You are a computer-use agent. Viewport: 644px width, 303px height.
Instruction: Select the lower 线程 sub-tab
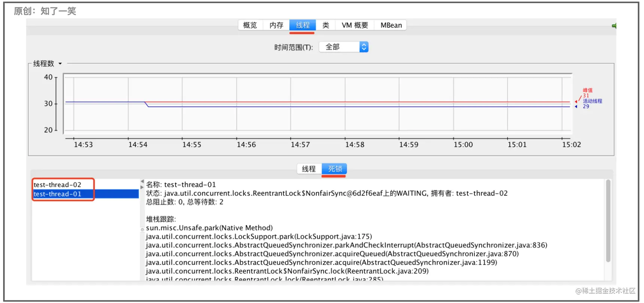pos(309,169)
